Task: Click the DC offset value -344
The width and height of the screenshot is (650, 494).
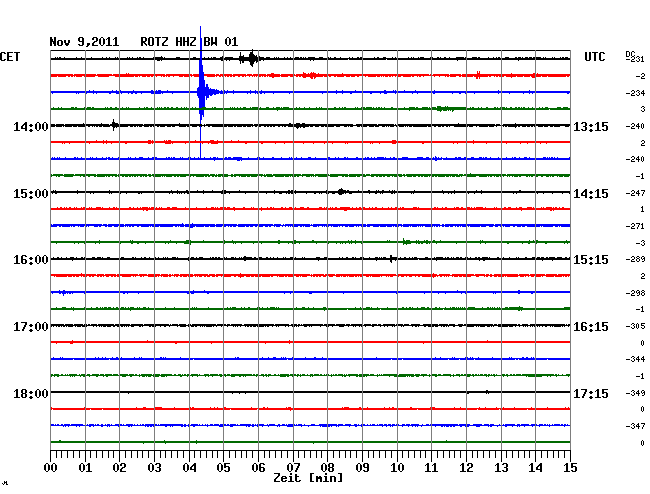Action: [635, 359]
